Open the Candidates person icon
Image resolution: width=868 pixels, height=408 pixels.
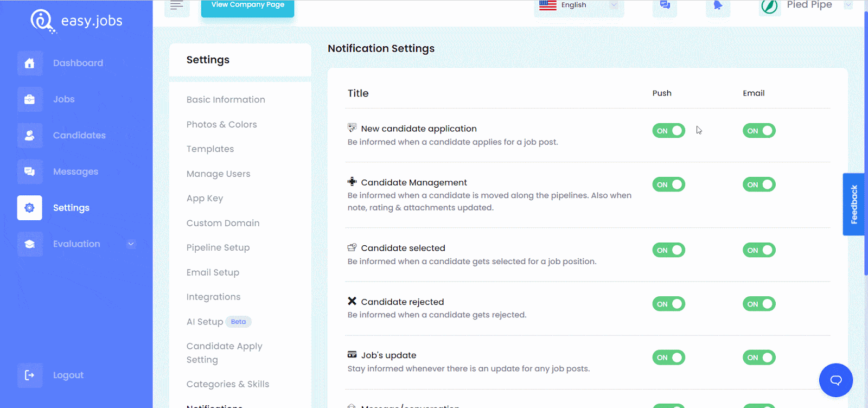click(30, 135)
